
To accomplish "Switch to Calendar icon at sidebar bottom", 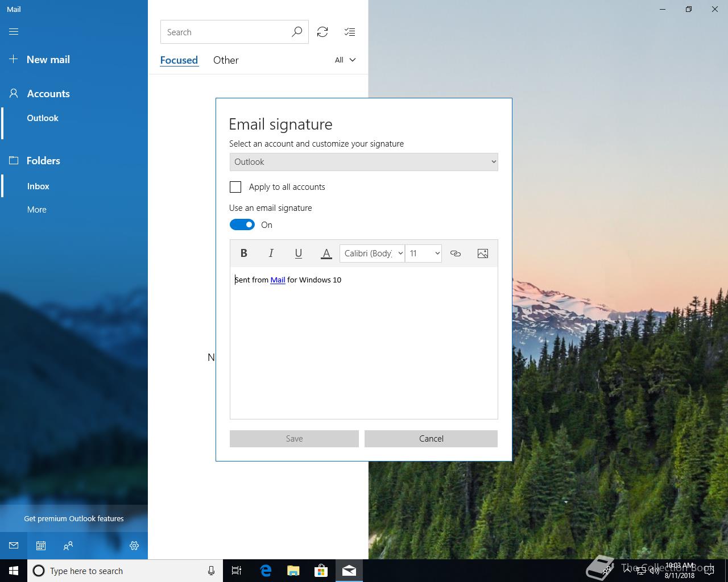I will coord(41,546).
